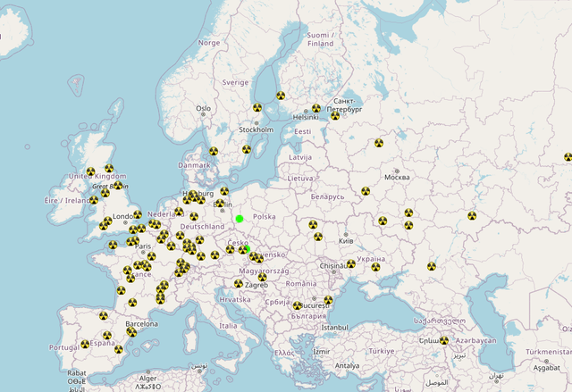
Task: Click the Helsinki city label
Action: [x=306, y=117]
